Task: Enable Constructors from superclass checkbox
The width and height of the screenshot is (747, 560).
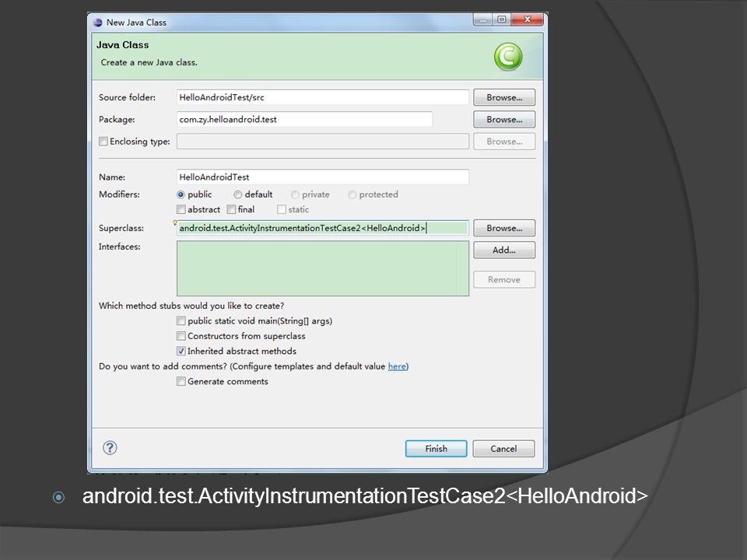Action: point(181,336)
